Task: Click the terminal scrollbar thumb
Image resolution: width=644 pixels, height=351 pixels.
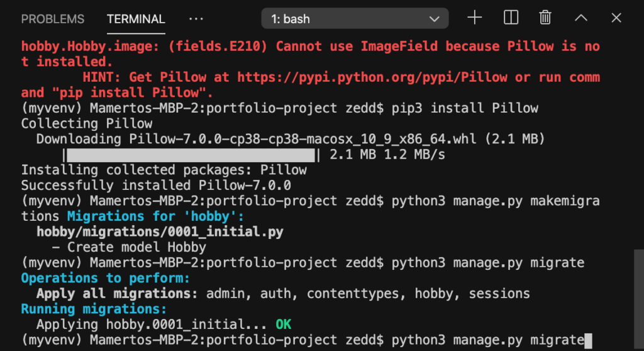Action: pos(639,299)
